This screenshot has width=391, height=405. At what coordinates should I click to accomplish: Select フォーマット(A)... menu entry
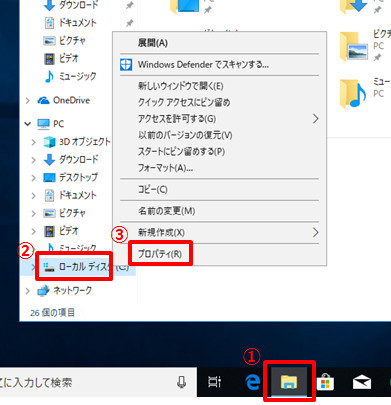[219, 168]
